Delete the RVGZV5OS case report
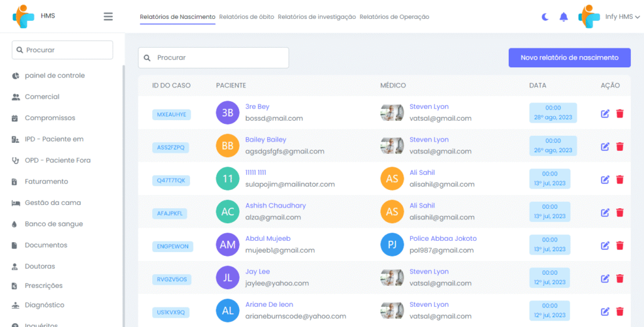The width and height of the screenshot is (644, 327). pos(619,279)
